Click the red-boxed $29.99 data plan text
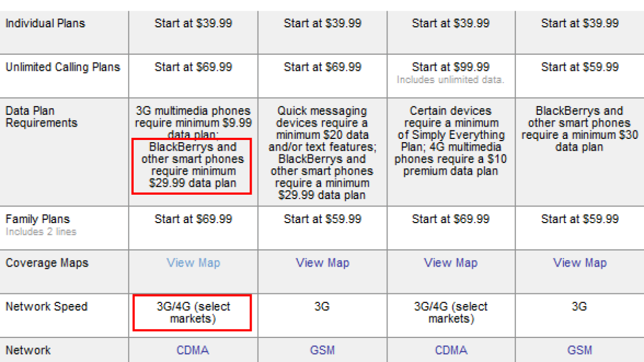Viewport: 644px width, 362px height. [193, 165]
